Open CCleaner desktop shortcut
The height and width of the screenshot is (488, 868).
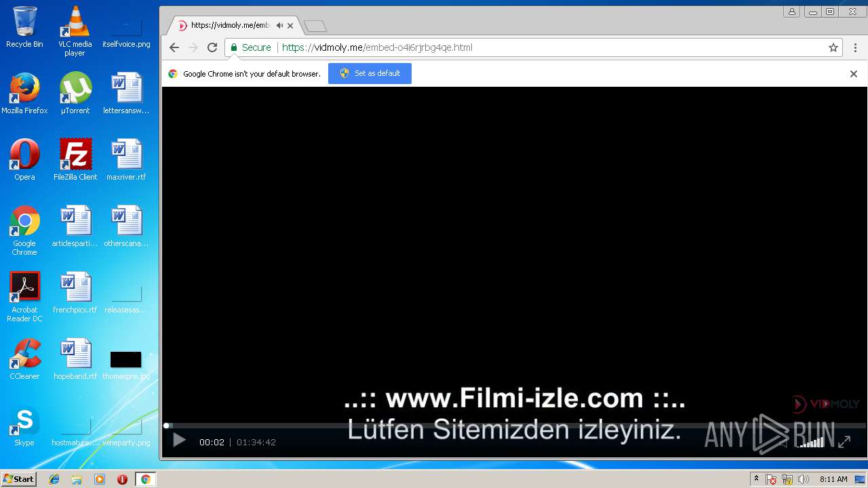point(24,359)
